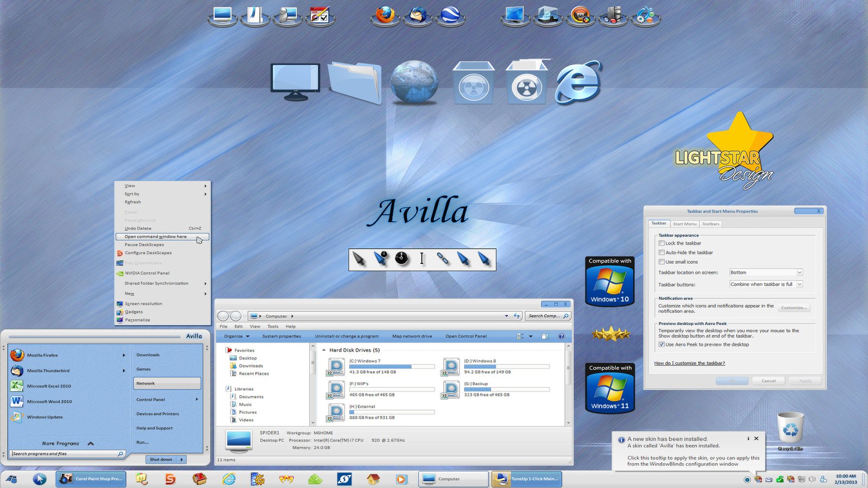Collapse the Hard Disk Drives group
Screen dimensions: 868x488
324,350
